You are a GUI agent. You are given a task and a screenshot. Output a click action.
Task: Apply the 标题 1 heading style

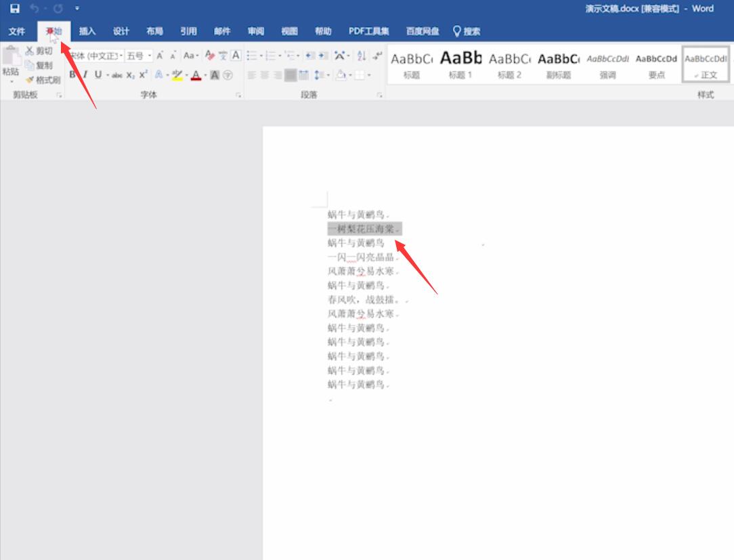(x=460, y=64)
